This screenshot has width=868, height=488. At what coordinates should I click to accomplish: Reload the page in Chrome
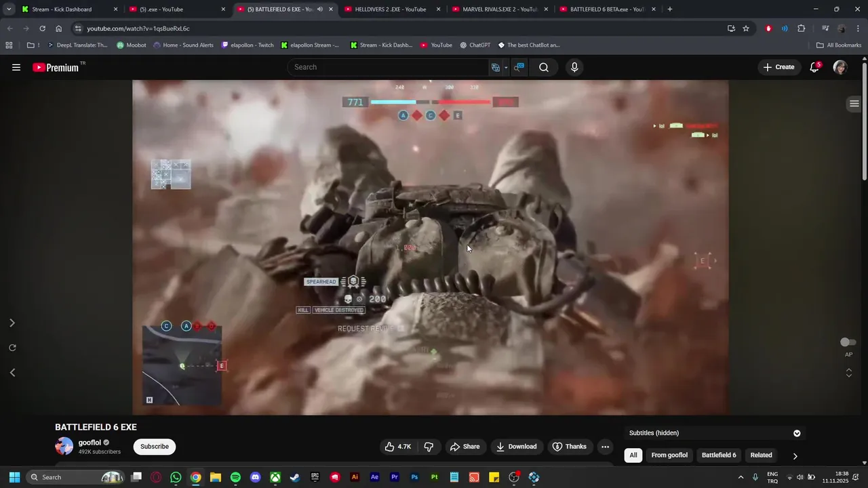pyautogui.click(x=42, y=28)
